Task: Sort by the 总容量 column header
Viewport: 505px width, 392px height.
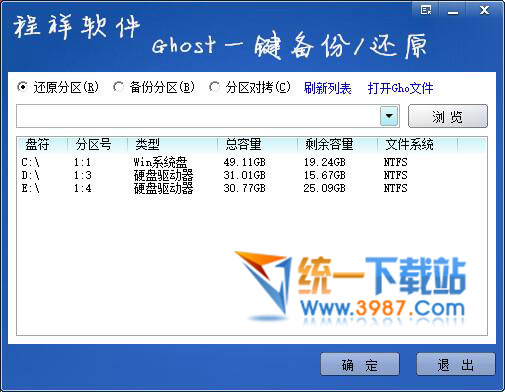Action: point(257,145)
